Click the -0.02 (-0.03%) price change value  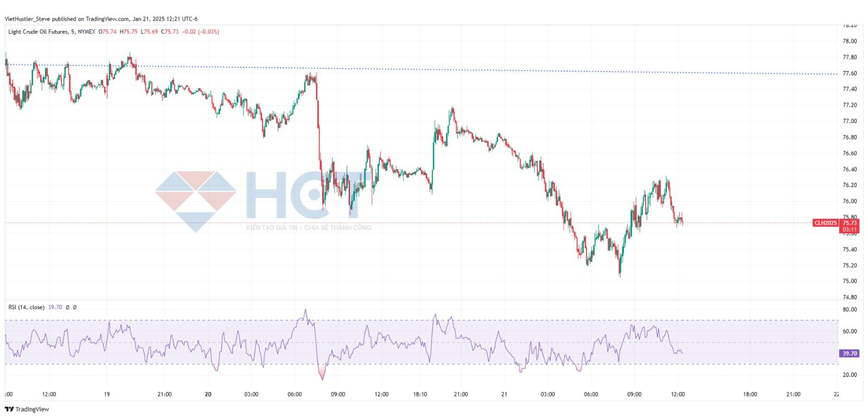click(201, 32)
